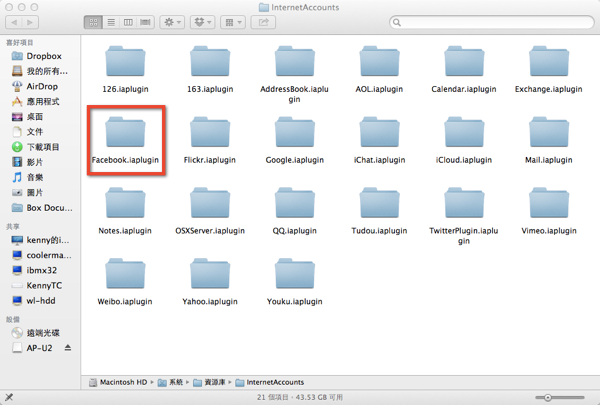Click the icon size slider
Viewport: 600px width, 405px height.
(560, 397)
